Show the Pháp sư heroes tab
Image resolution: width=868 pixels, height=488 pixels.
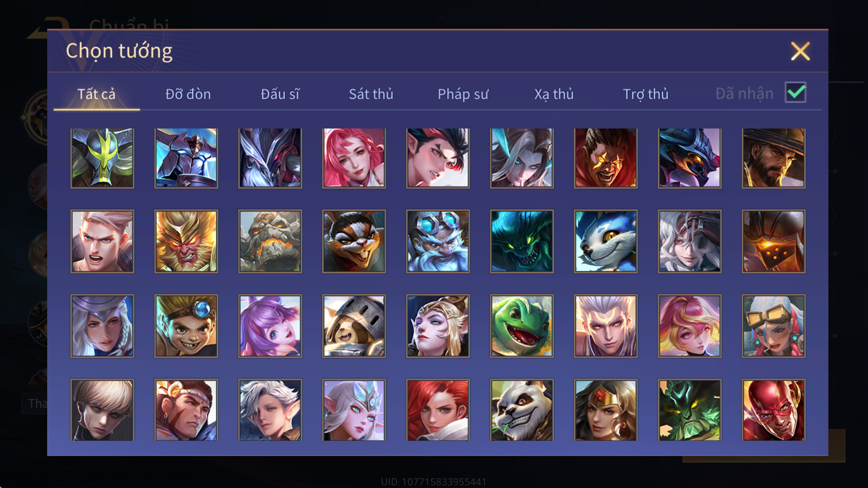point(463,94)
